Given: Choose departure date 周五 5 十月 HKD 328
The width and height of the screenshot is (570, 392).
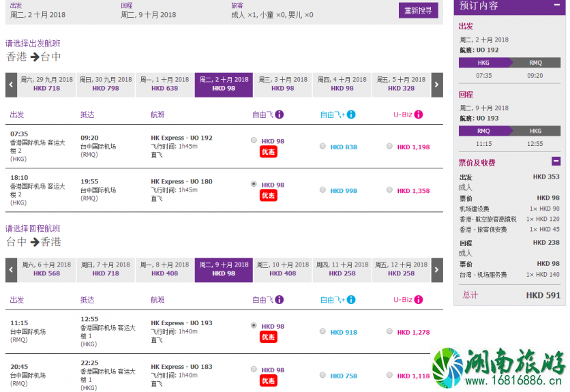Looking at the screenshot, I should [x=401, y=85].
